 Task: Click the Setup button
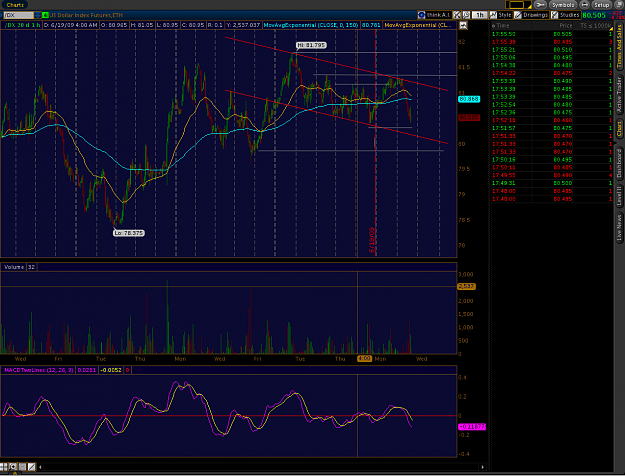pos(601,5)
